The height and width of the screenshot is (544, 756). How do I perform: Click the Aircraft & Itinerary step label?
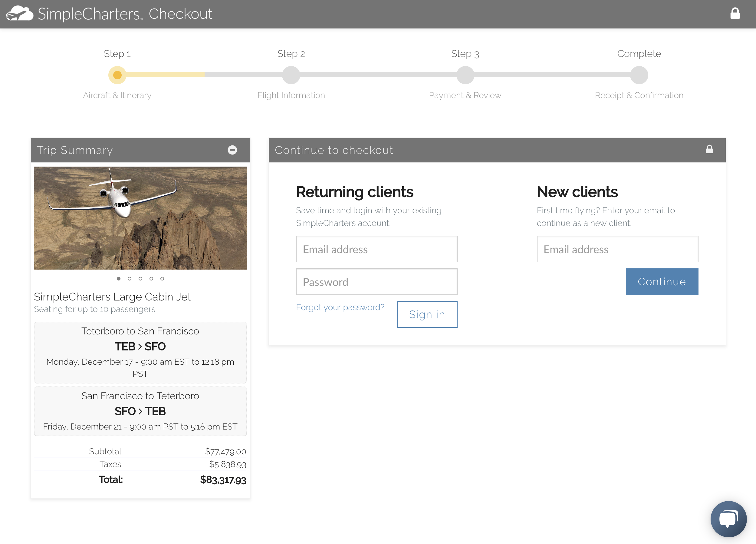117,95
